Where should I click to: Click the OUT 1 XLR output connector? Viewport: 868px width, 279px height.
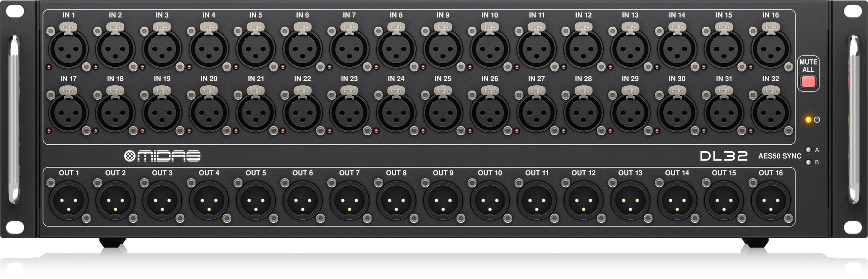pos(69,201)
